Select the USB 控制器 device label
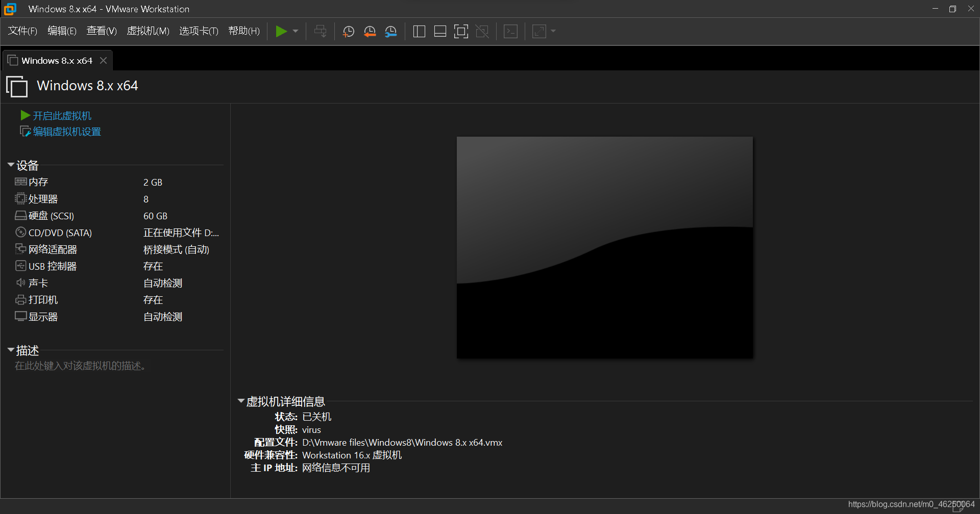This screenshot has height=514, width=980. [x=53, y=266]
